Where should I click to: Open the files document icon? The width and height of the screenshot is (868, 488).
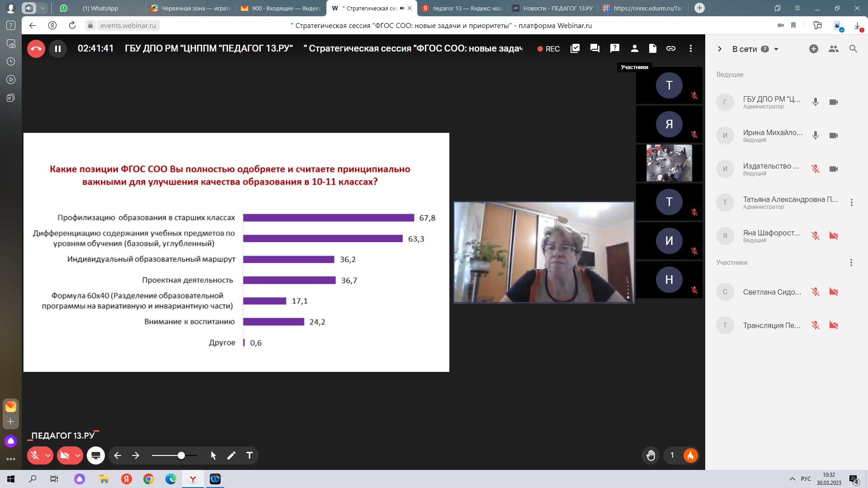(x=652, y=48)
